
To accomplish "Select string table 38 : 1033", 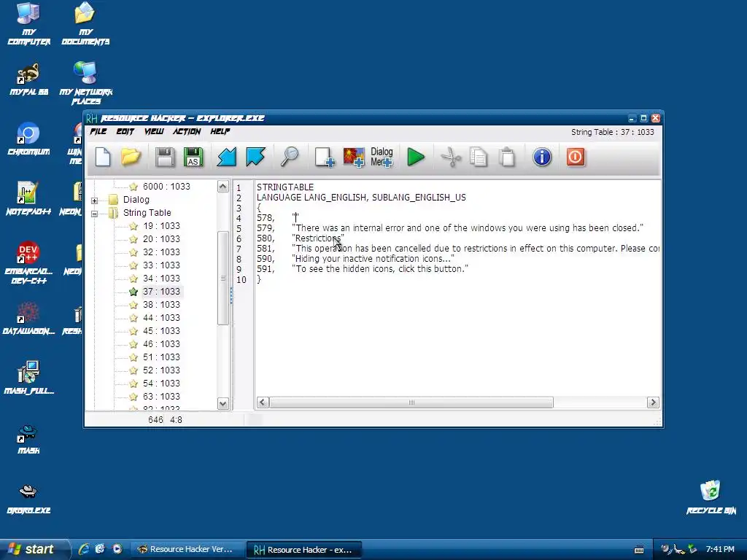I will click(161, 305).
